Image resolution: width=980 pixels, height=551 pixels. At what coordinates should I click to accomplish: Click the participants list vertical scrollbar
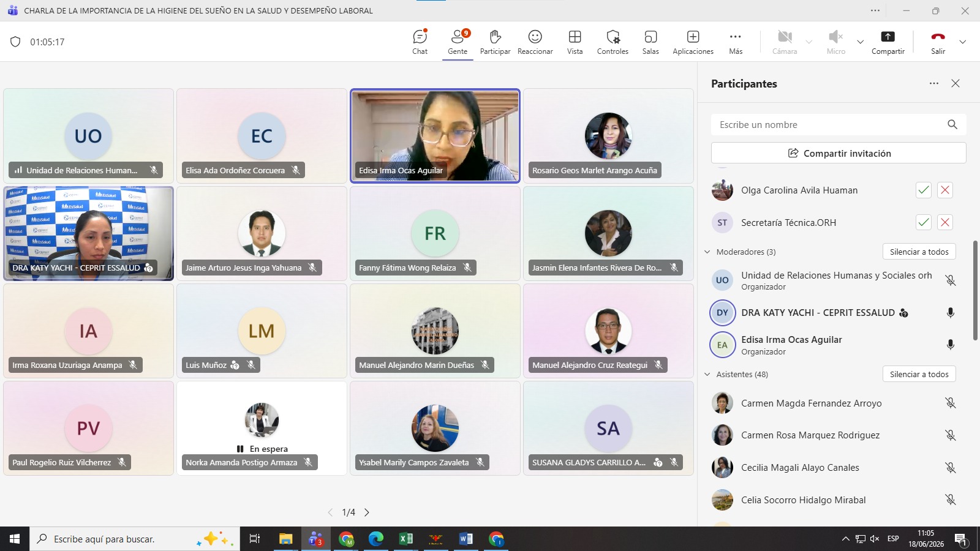click(x=975, y=290)
